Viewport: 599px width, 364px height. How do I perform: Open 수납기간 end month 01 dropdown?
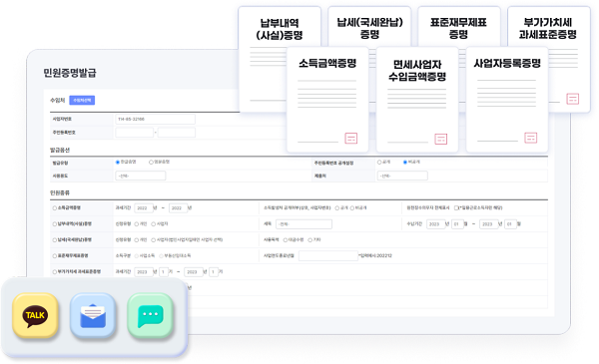tap(511, 224)
